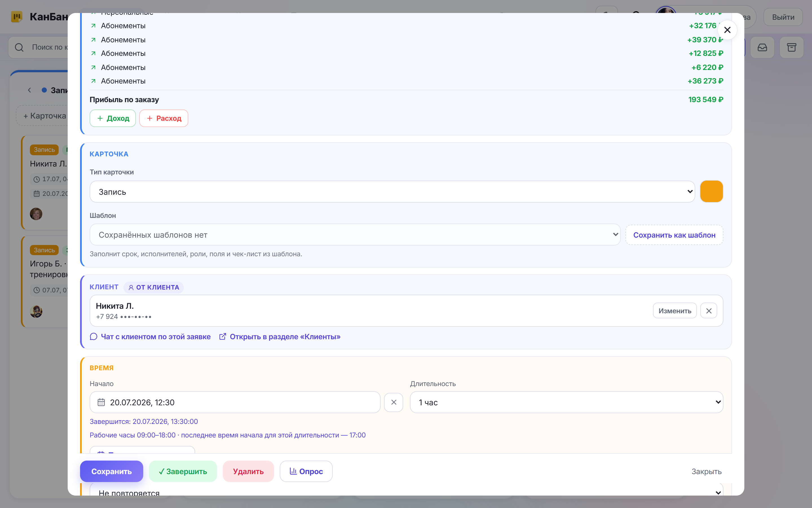Click the chat bubble icon beside Чат с клиентом
Screen dimensions: 812x508
pyautogui.click(x=94, y=337)
